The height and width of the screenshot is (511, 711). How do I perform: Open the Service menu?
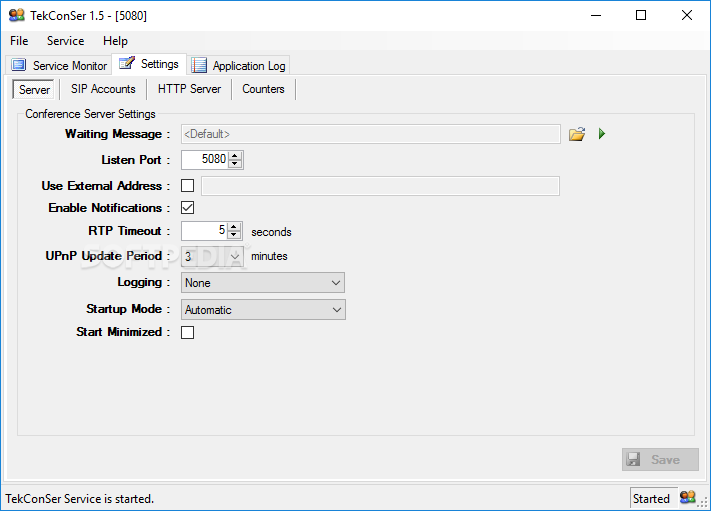click(65, 41)
